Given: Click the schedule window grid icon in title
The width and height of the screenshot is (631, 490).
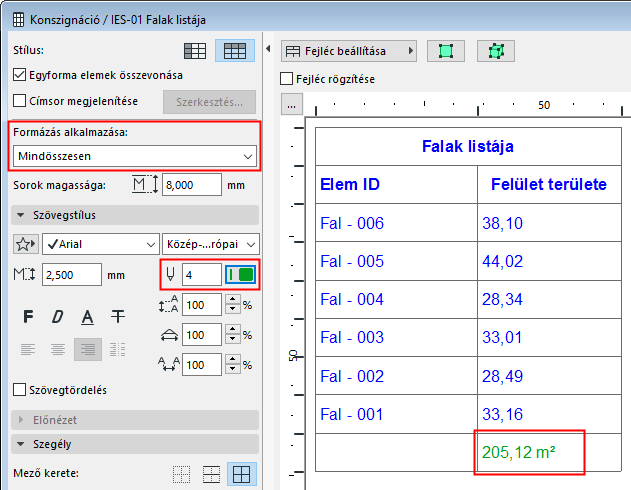Looking at the screenshot, I should 19,19.
